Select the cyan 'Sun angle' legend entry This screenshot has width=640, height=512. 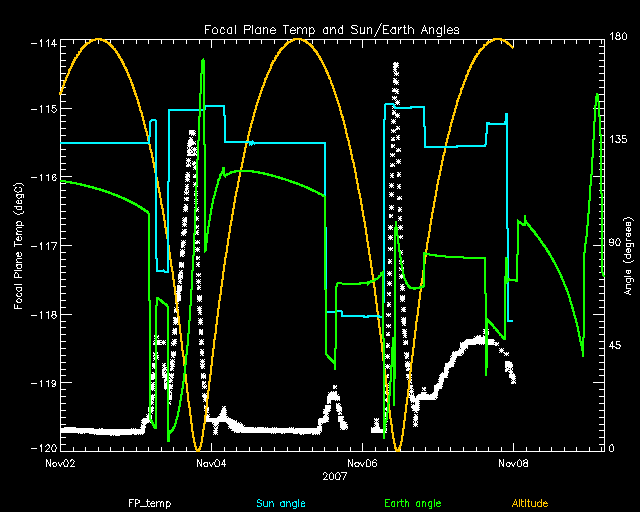[x=277, y=502]
